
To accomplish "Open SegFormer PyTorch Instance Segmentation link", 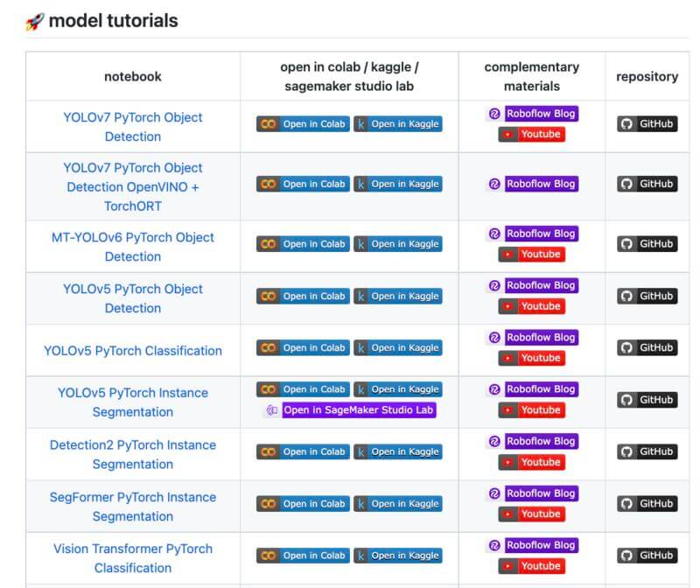I will coord(133,507).
